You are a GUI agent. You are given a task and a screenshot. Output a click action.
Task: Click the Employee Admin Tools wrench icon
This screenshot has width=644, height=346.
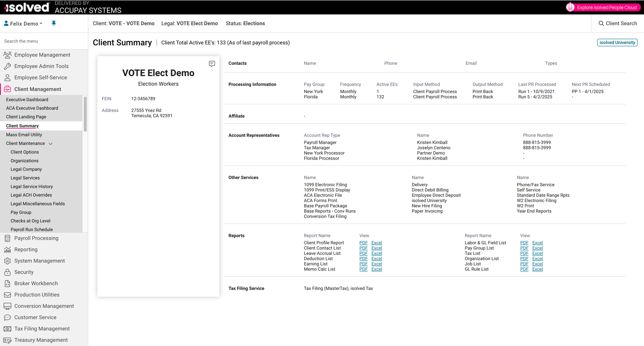(8, 66)
